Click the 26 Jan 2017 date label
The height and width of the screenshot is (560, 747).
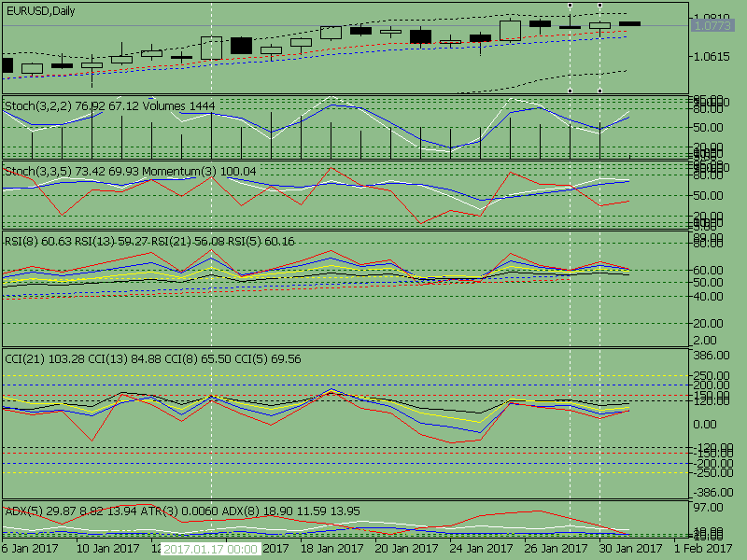(x=556, y=549)
